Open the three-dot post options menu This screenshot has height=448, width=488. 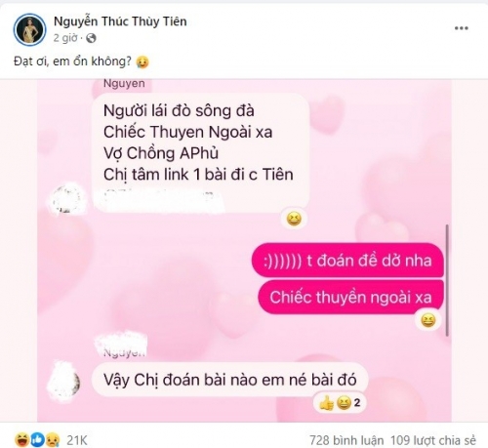point(461,28)
